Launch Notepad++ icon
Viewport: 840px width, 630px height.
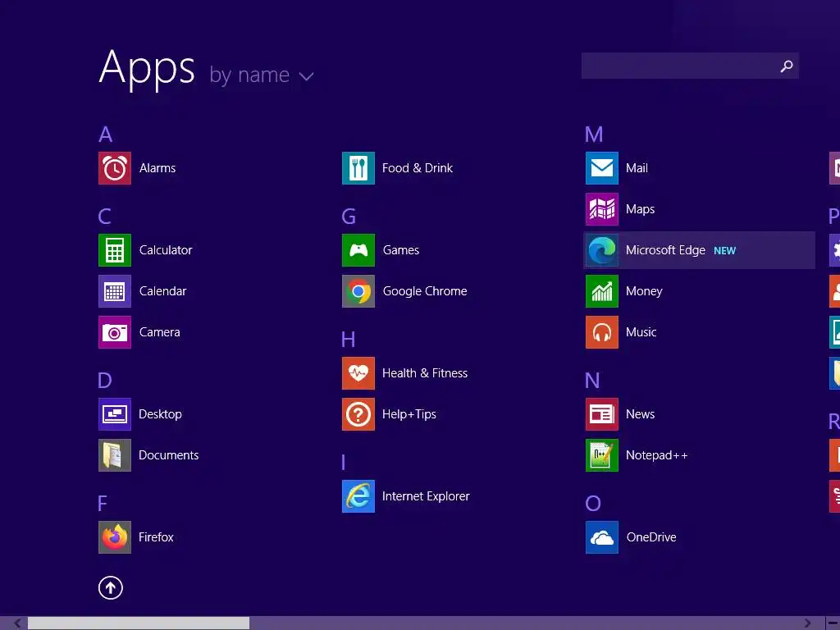(x=602, y=455)
